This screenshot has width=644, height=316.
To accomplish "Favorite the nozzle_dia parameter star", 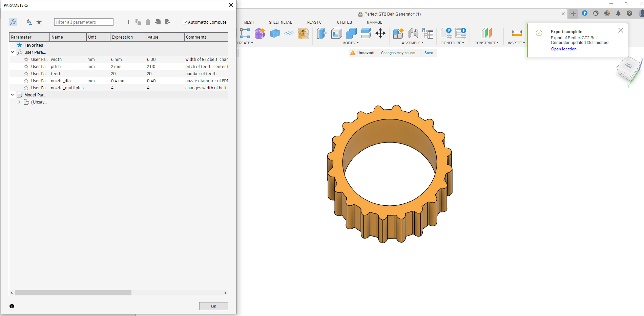I will [26, 81].
